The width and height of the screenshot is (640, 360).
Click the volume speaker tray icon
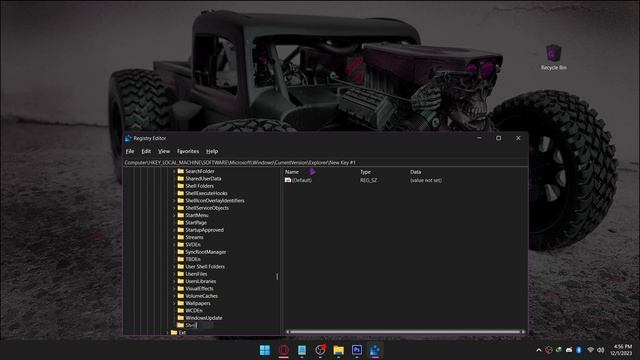tap(600, 350)
